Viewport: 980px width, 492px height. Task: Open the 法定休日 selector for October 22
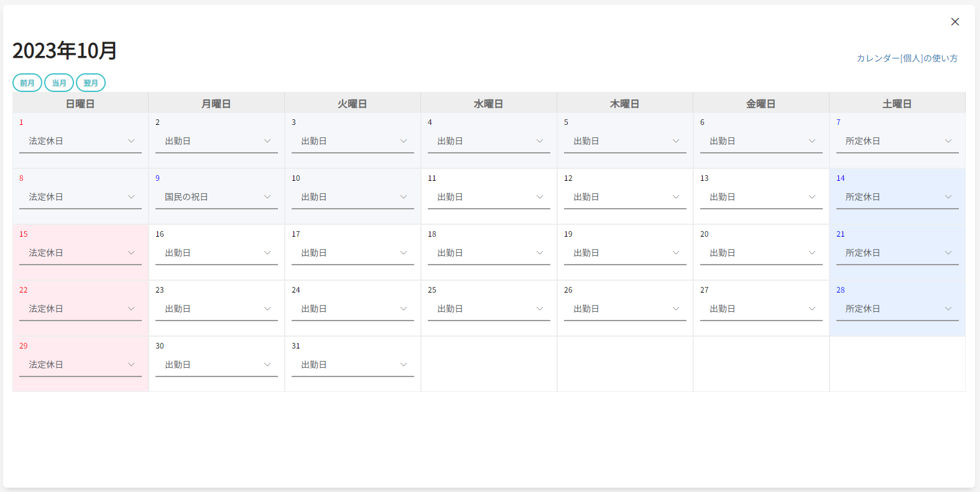click(80, 309)
